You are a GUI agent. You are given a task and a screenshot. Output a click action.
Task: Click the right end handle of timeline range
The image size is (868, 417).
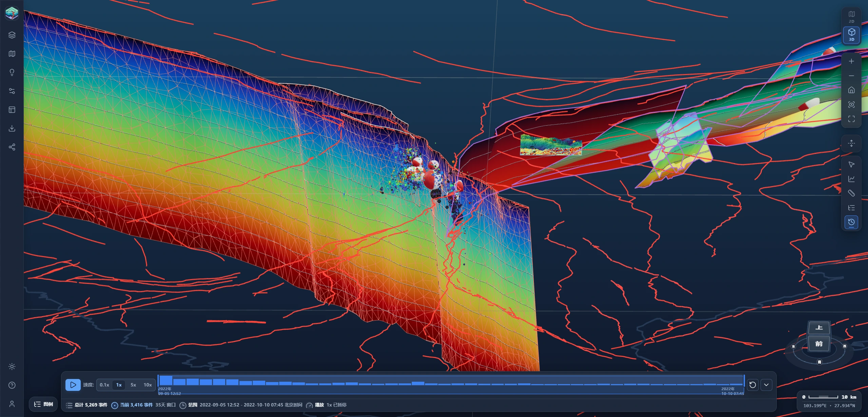744,381
